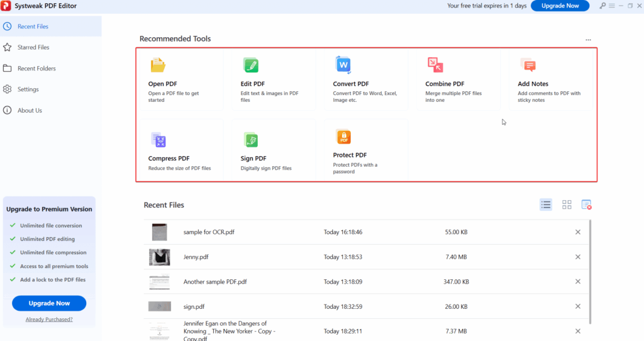This screenshot has width=644, height=341.
Task: Click the Settings gear icon
Action: pyautogui.click(x=8, y=89)
